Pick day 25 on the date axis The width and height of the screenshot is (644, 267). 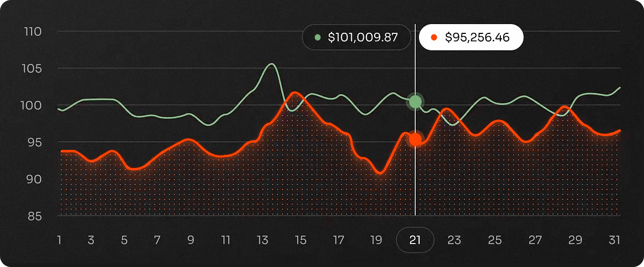pyautogui.click(x=494, y=240)
